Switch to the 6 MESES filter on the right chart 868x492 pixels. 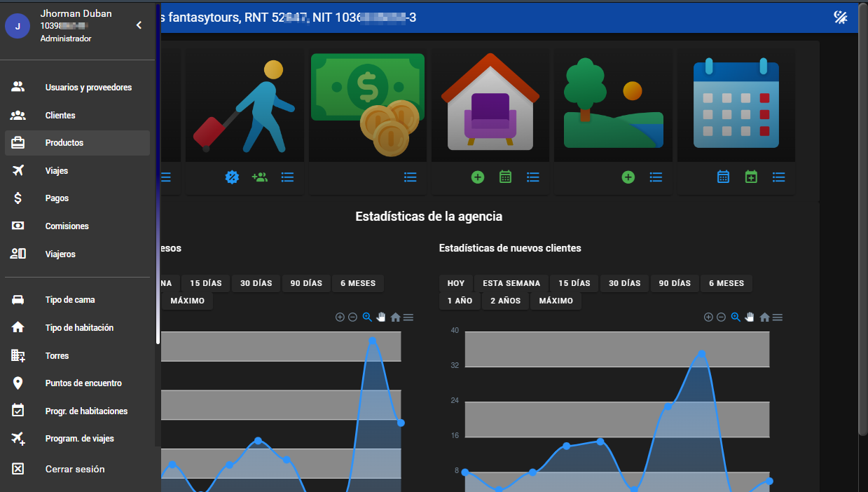click(726, 283)
